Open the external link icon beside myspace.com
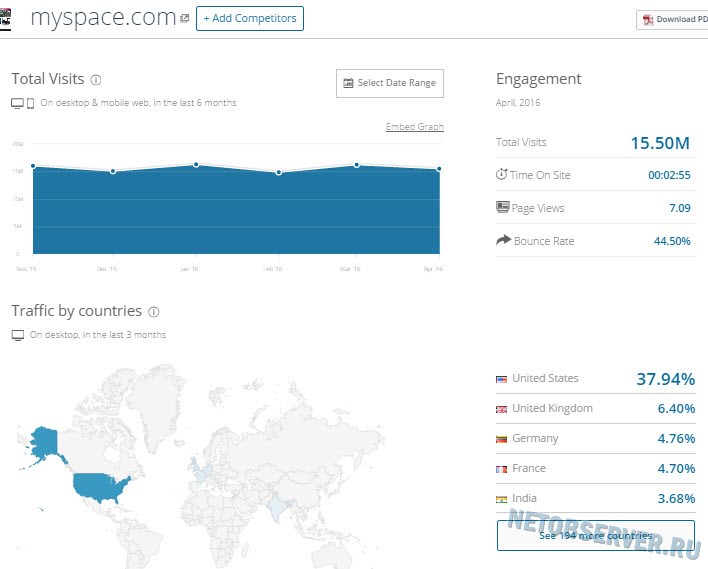 (184, 19)
